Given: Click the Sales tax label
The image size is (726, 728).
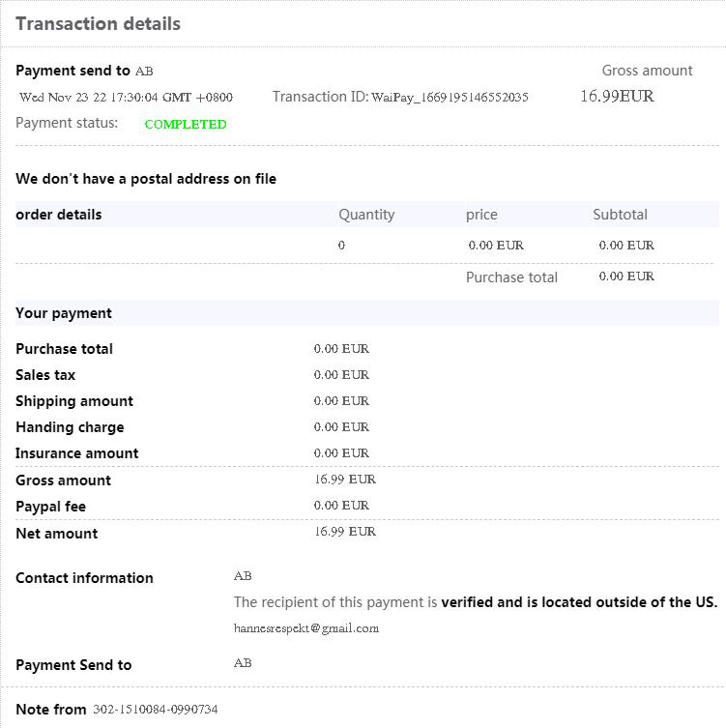Looking at the screenshot, I should point(45,375).
